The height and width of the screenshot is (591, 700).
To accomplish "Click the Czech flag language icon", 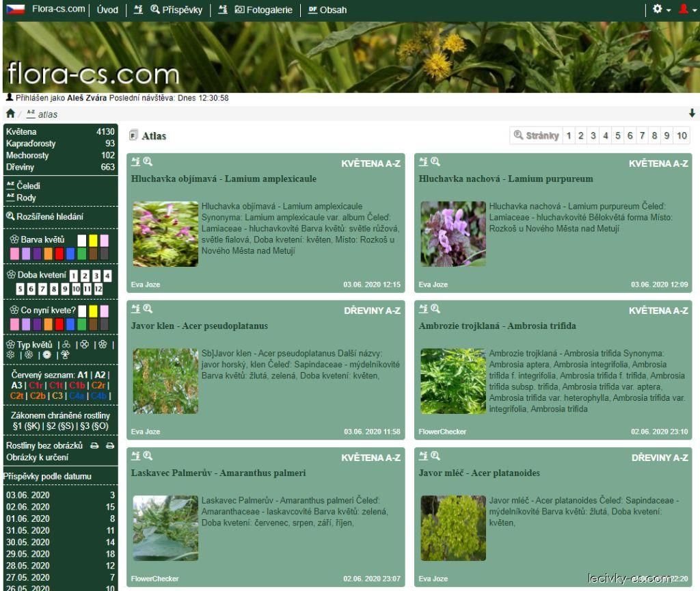I will pos(16,10).
